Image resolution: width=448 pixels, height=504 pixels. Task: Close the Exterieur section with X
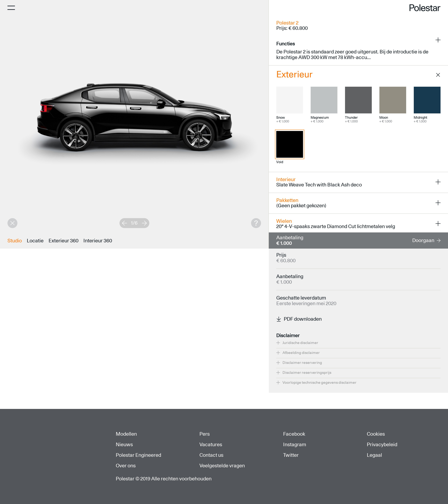(x=438, y=75)
